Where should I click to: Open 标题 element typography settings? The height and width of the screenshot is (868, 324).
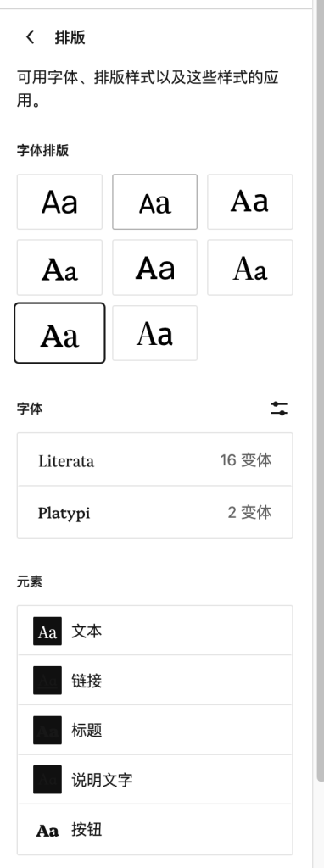[155, 730]
